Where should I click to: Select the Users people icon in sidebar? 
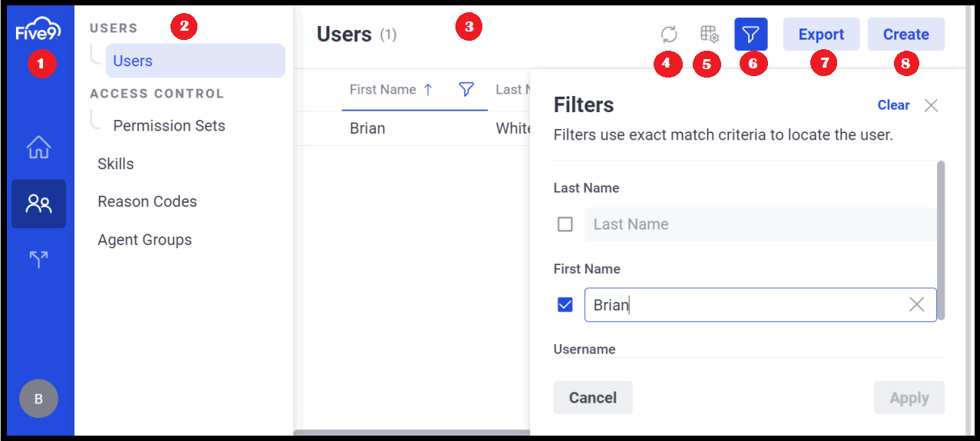[38, 204]
